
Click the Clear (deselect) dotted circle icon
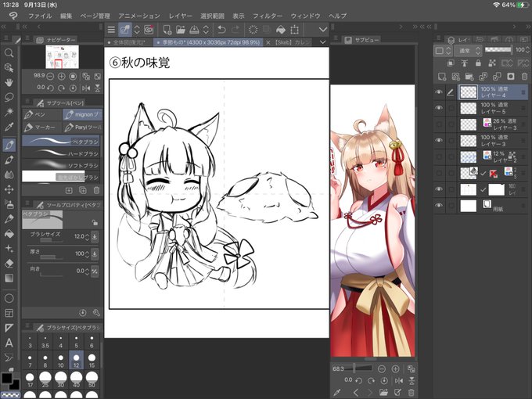tap(253, 30)
